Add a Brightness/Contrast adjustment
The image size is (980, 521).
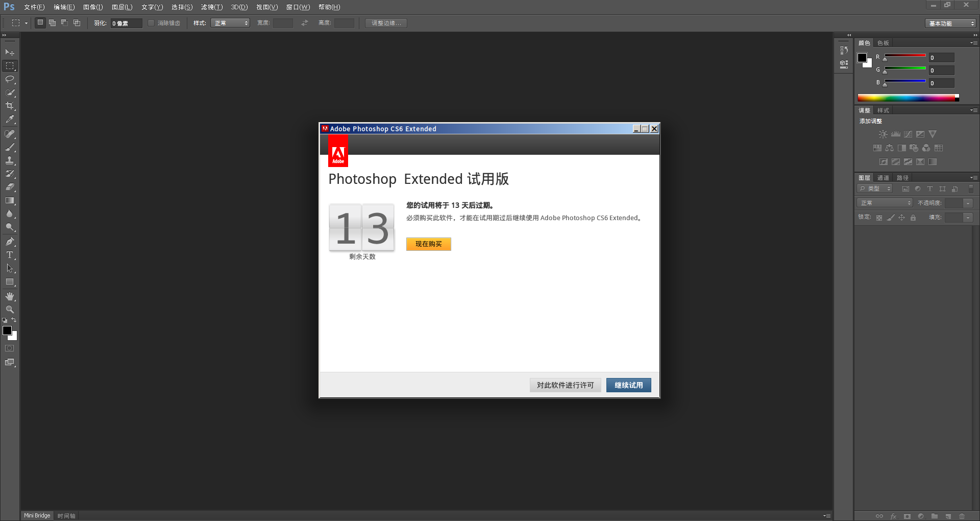tap(883, 134)
